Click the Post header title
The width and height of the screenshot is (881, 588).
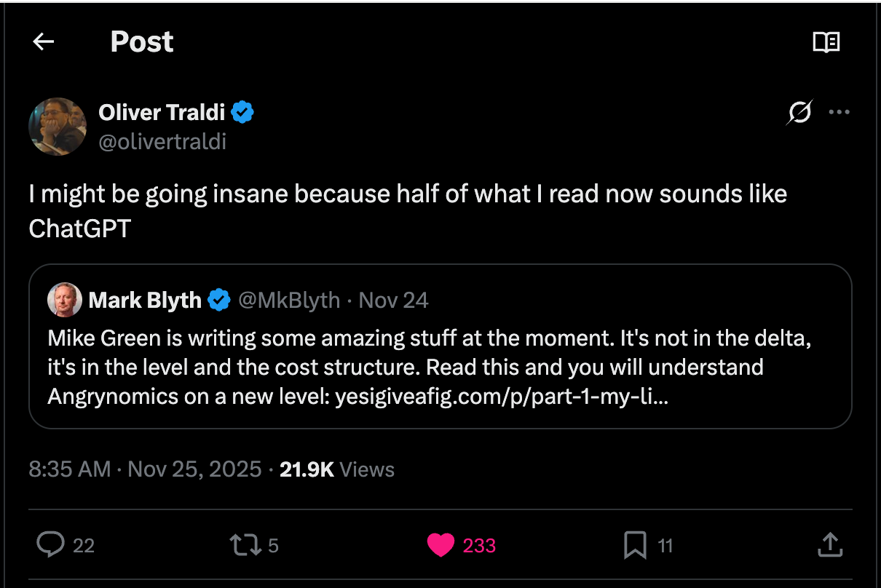coord(141,41)
